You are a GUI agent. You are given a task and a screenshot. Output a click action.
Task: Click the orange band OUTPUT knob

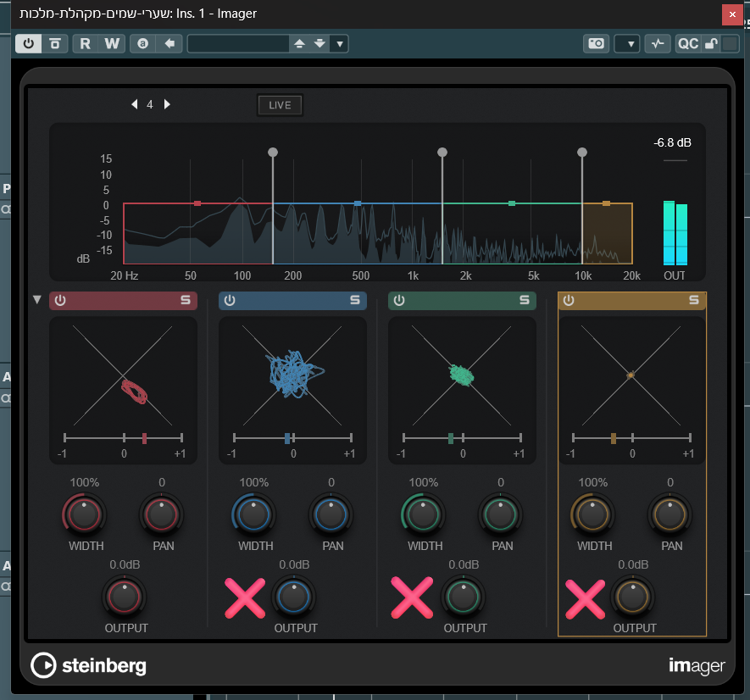click(633, 597)
